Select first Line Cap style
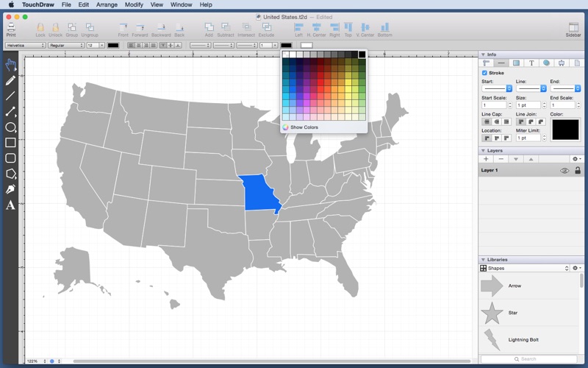Screen dimensions: 588x368 (487, 121)
